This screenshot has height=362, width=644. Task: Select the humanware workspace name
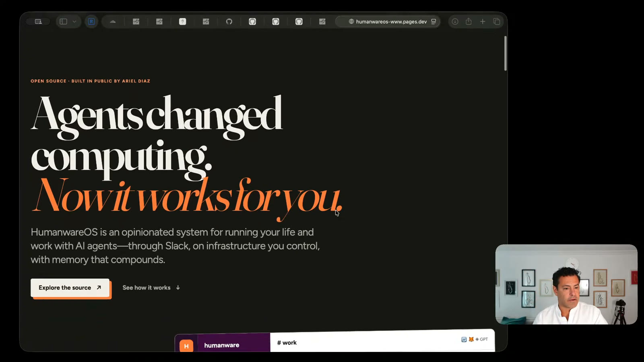[x=222, y=345]
